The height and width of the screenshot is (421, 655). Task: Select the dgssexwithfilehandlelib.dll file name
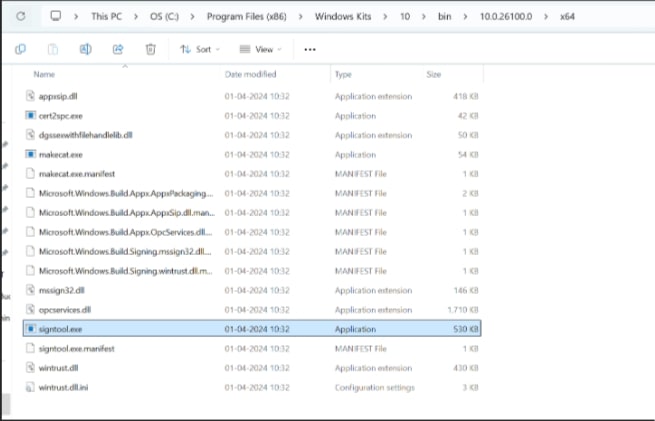pos(86,135)
